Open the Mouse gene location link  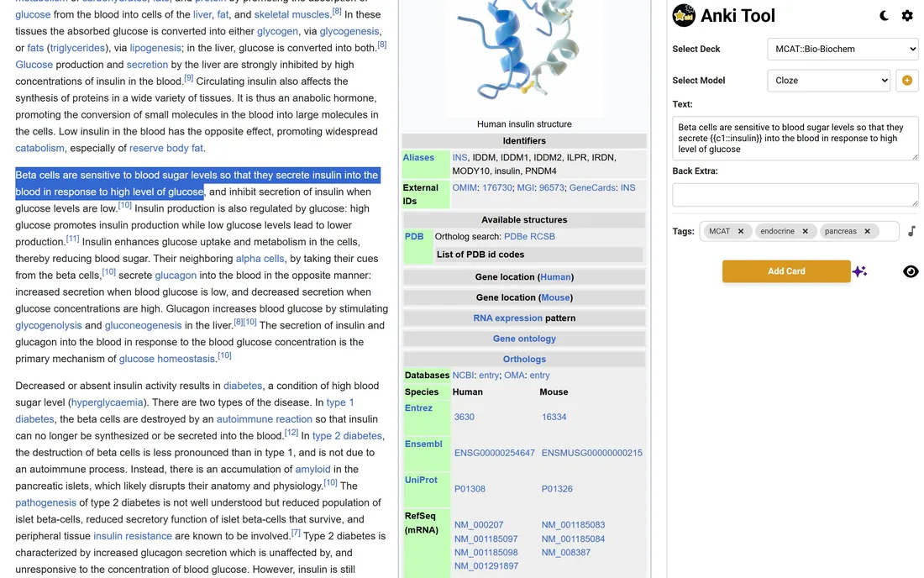[555, 297]
